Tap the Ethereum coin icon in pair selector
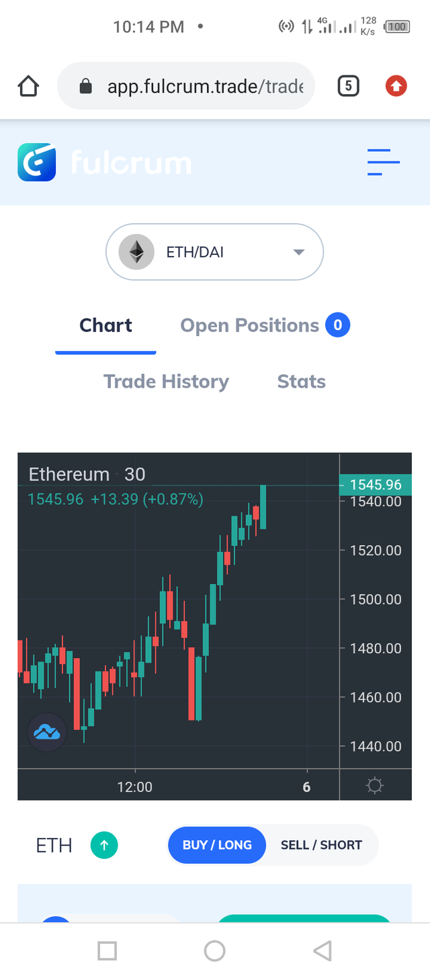This screenshot has height=980, width=430. (136, 252)
